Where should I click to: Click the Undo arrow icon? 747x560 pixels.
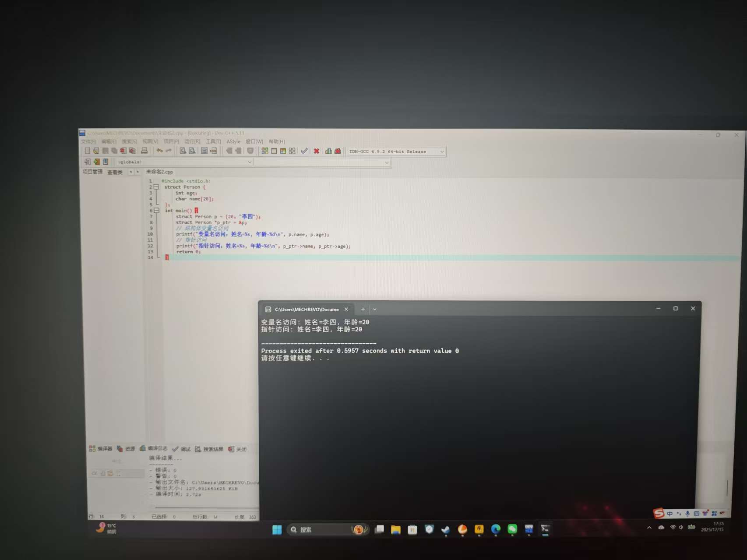(x=159, y=151)
